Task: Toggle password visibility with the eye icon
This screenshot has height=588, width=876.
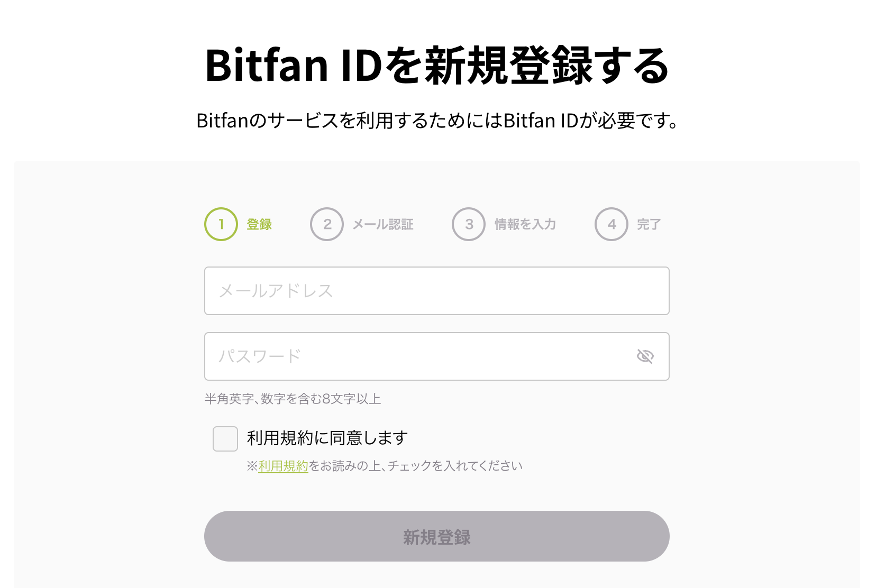Action: (645, 356)
